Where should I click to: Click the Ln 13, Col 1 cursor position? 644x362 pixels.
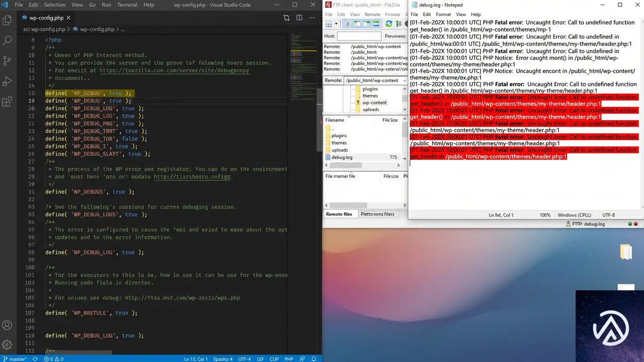[x=196, y=359]
